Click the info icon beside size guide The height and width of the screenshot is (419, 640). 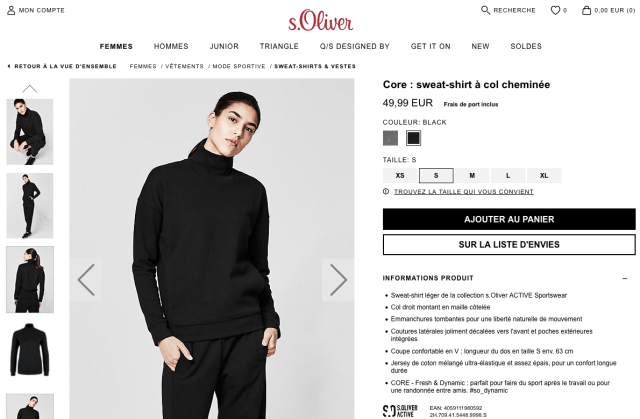pos(386,191)
